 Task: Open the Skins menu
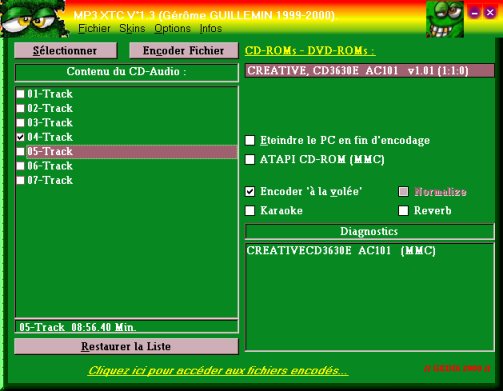pos(132,29)
